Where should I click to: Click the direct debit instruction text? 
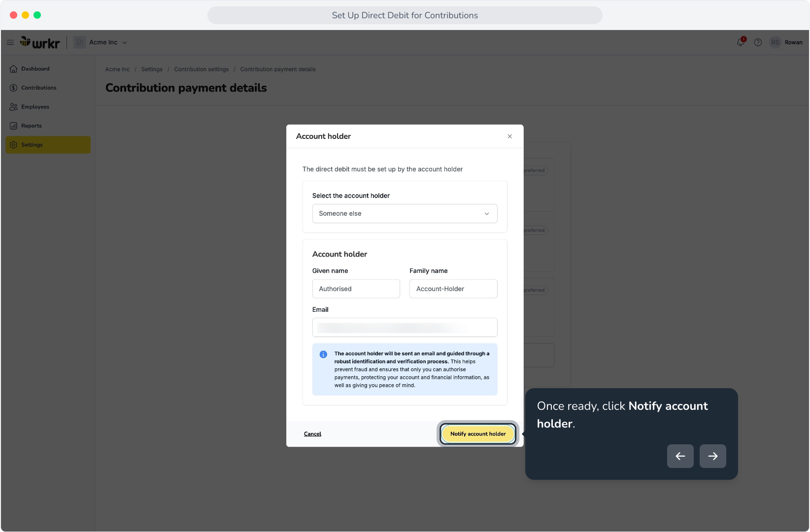(382, 169)
